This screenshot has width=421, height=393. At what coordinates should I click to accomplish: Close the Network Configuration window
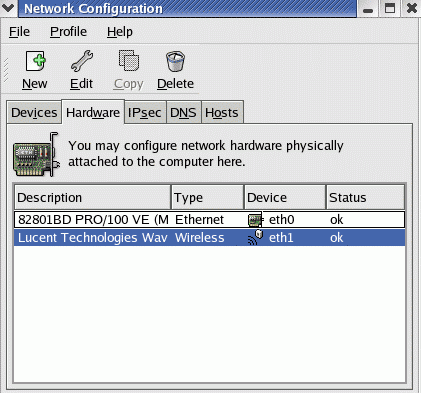pos(412,8)
